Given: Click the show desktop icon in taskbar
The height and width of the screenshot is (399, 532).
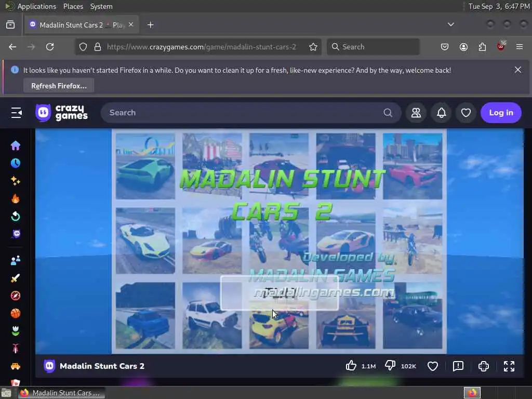Looking at the screenshot, I should point(6,393).
